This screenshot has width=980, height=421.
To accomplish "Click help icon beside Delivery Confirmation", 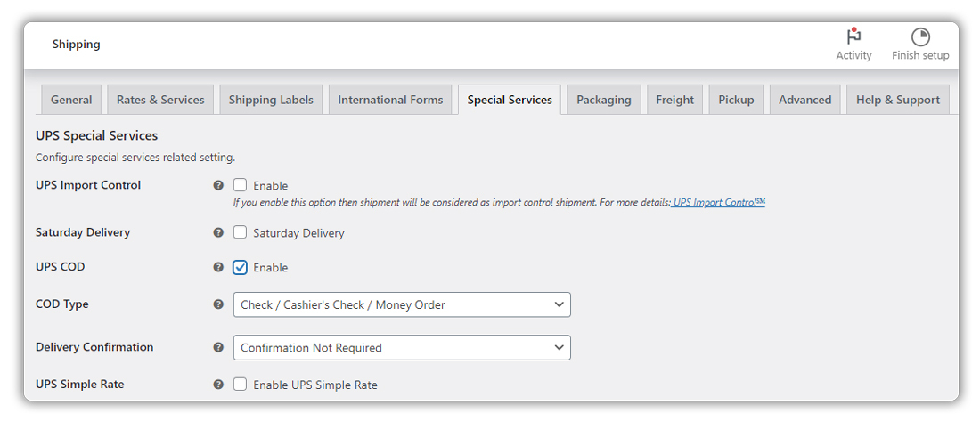I will pyautogui.click(x=218, y=346).
